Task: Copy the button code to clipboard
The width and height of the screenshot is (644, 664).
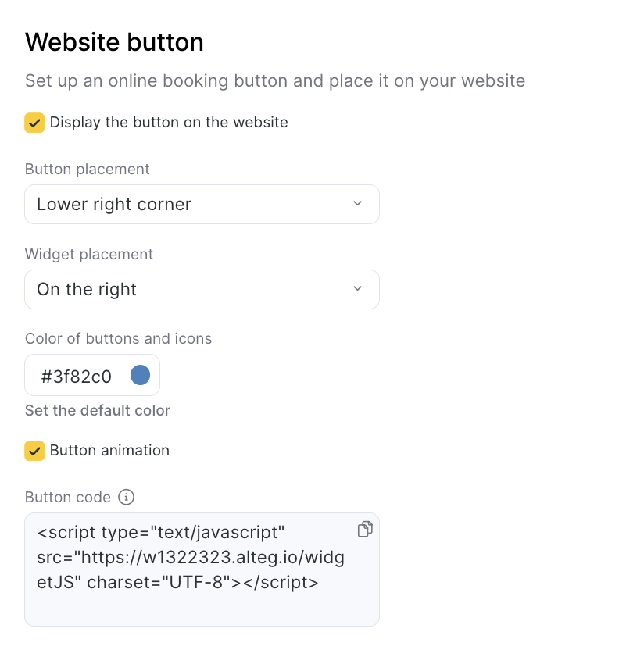Action: tap(364, 529)
